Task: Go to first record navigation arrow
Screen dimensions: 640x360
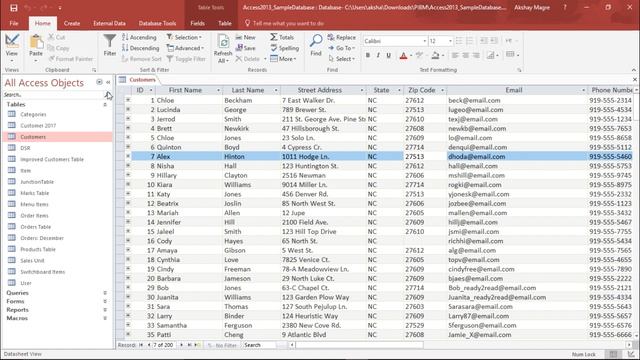Action: [x=141, y=345]
